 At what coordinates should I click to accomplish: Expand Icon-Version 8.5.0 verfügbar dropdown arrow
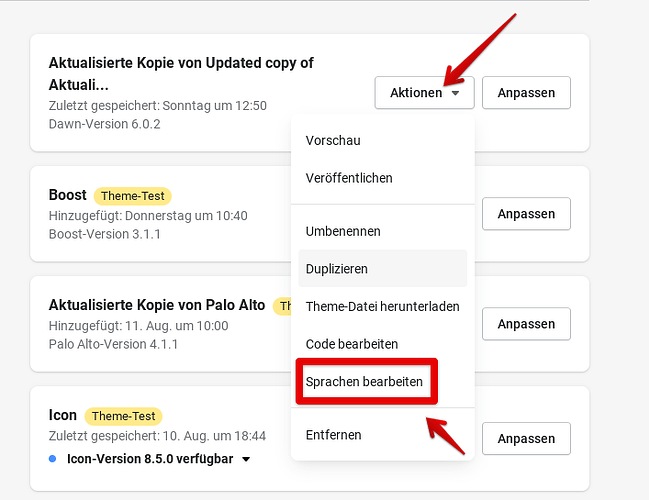tap(246, 460)
